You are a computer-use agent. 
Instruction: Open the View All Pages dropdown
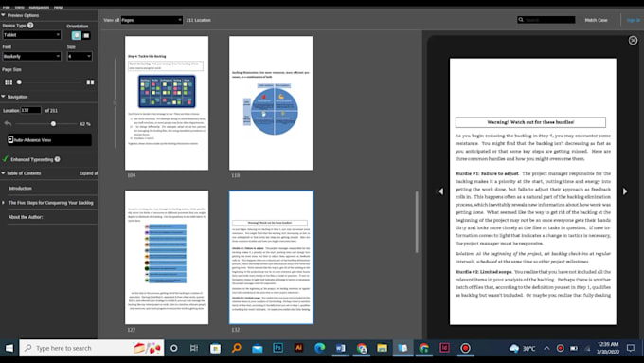152,20
